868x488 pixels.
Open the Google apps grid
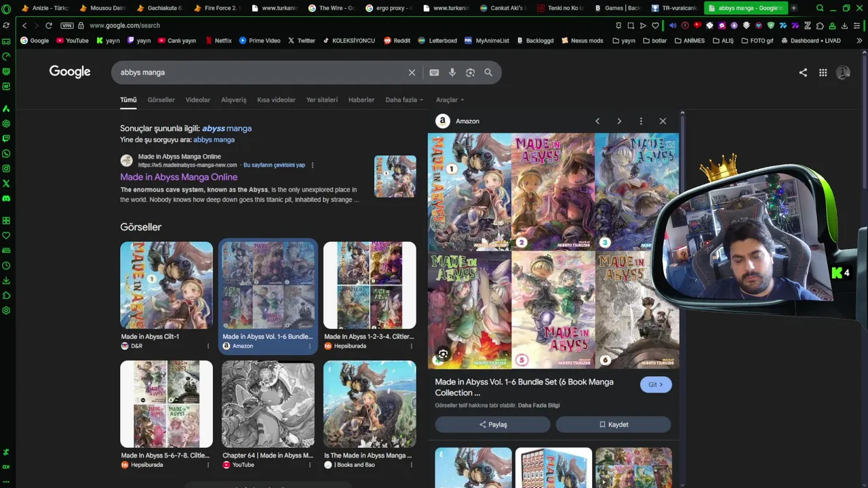[x=823, y=73]
